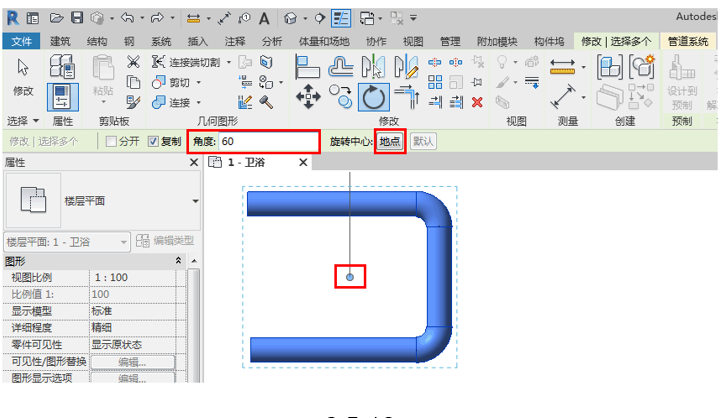Expand the 选择 dropdown under Modify
Viewport: 723px width, 418px height.
(24, 121)
